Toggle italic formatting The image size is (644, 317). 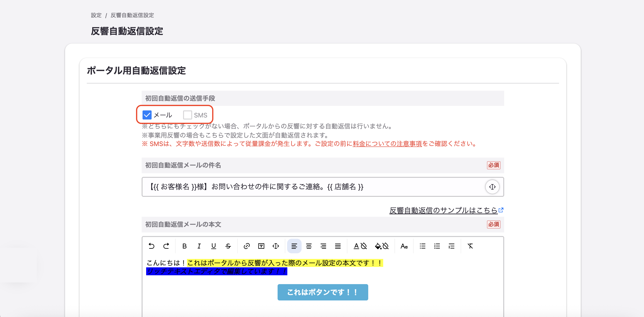tap(199, 246)
